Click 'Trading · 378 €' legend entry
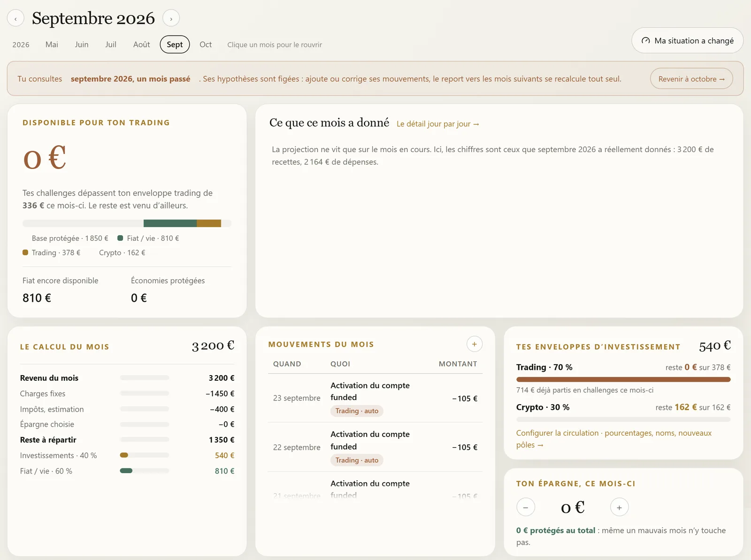The width and height of the screenshot is (751, 560). 52,253
